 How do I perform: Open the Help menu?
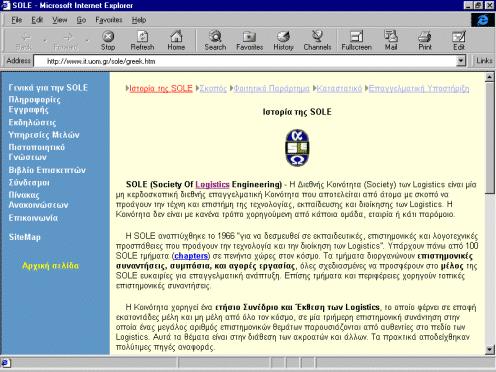click(x=139, y=20)
